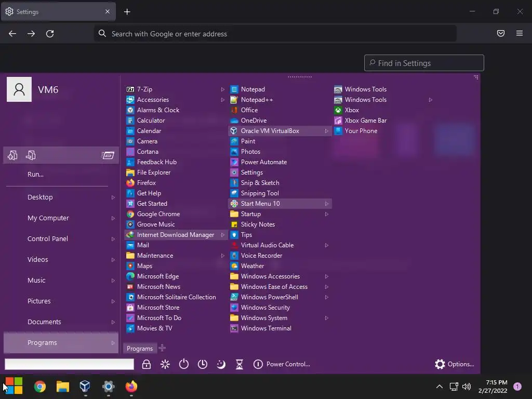Expand Oracle VM VirtualBox folder

point(327,131)
